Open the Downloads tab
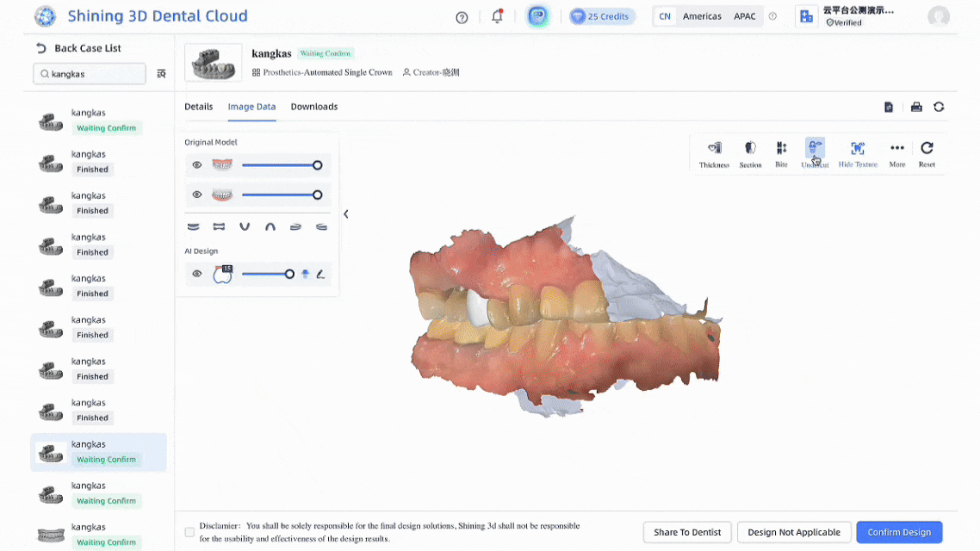 click(x=314, y=107)
